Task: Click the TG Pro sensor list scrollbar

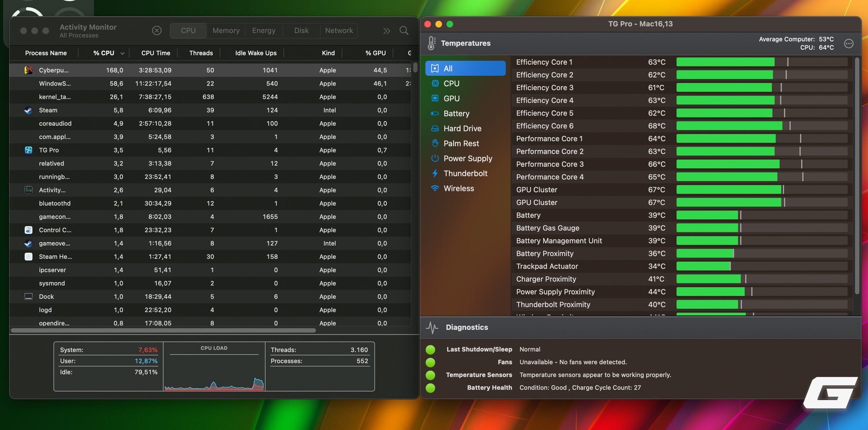Action: [857, 176]
